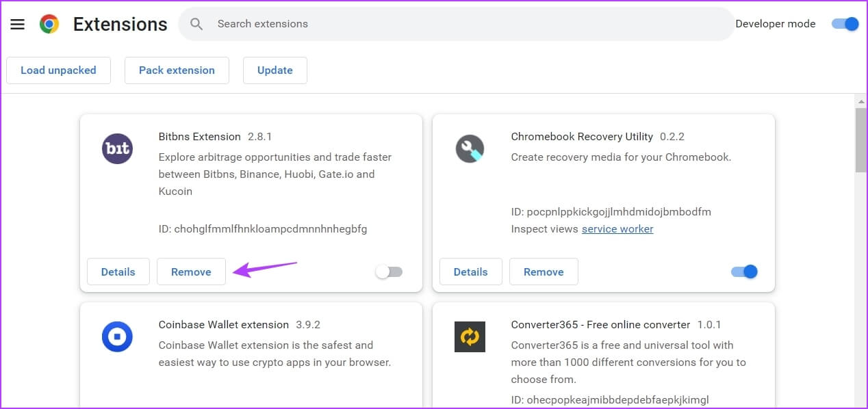868x409 pixels.
Task: Open Details for Bitbns Extension
Action: (x=118, y=272)
